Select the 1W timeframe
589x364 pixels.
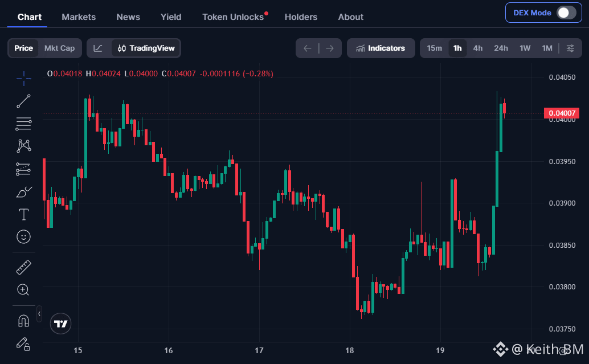525,48
